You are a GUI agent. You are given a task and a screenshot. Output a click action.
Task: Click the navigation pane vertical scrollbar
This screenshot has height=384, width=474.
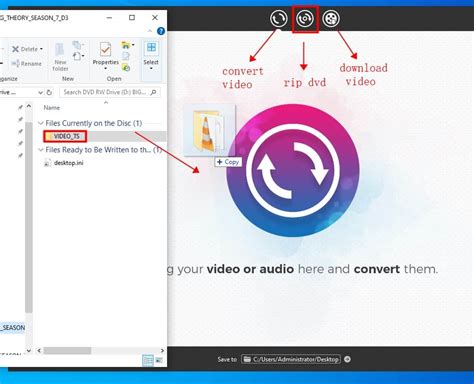pyautogui.click(x=29, y=217)
